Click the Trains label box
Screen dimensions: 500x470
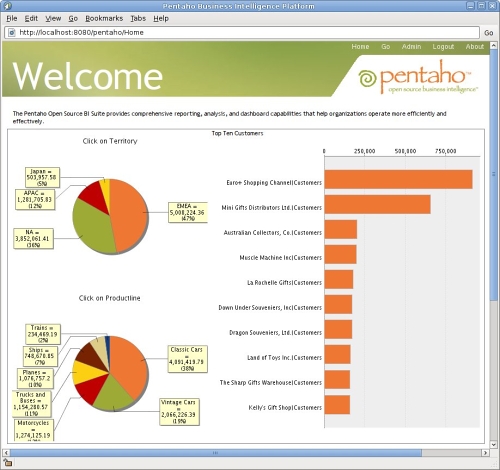click(43, 334)
